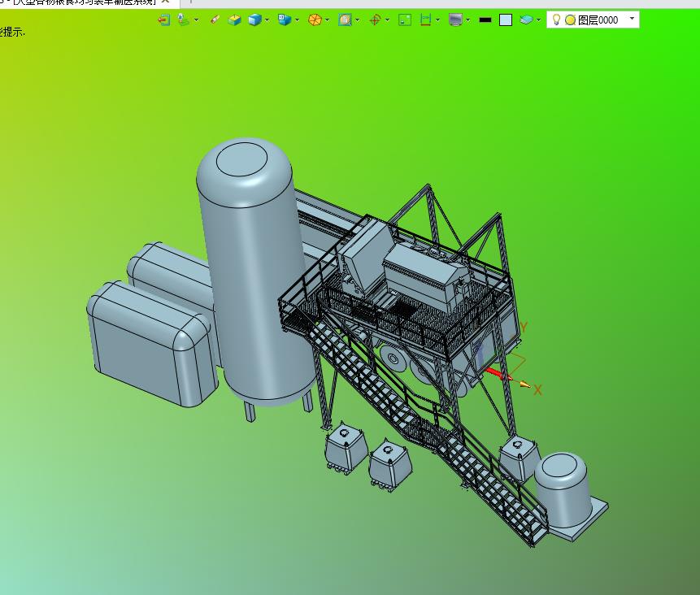The width and height of the screenshot is (700, 595).
Task: Select the front rectangular rounded tank
Action: (152, 344)
